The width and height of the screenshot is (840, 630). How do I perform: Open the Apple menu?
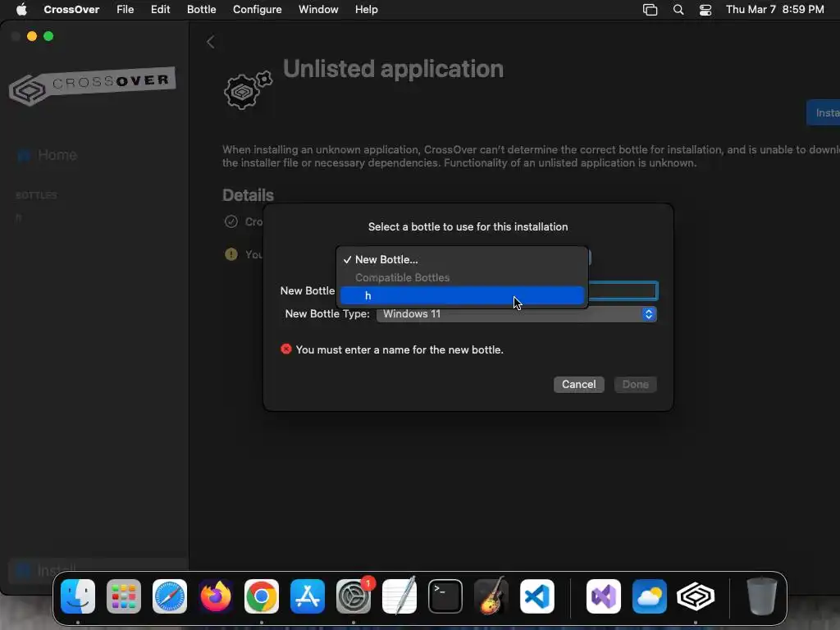click(x=21, y=10)
